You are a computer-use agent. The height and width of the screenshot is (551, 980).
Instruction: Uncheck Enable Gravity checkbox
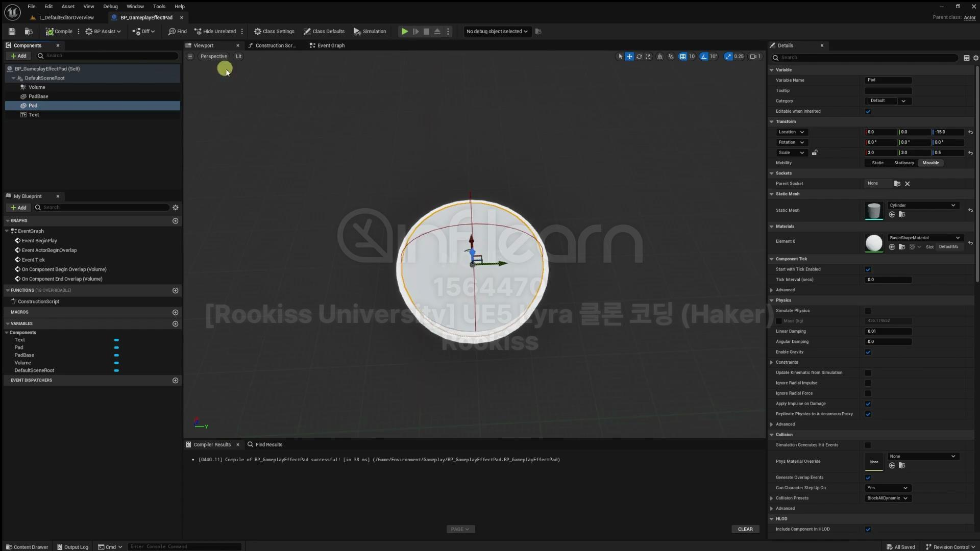click(x=868, y=352)
